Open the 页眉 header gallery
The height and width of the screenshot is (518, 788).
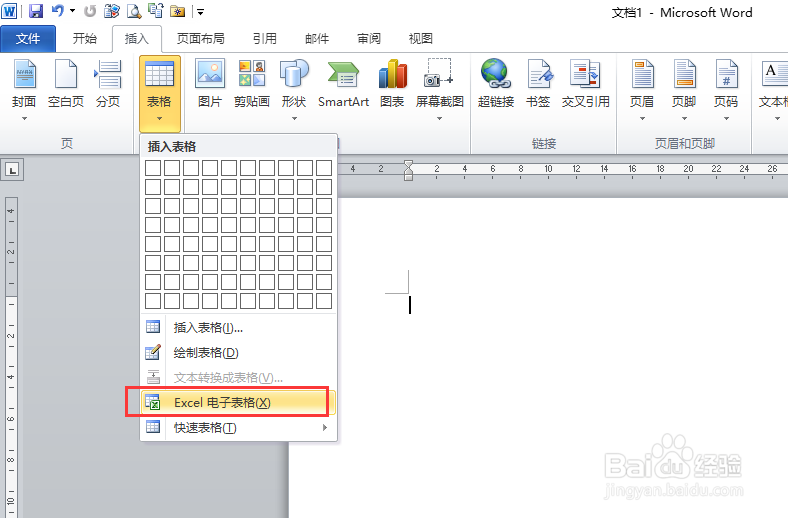pyautogui.click(x=642, y=89)
